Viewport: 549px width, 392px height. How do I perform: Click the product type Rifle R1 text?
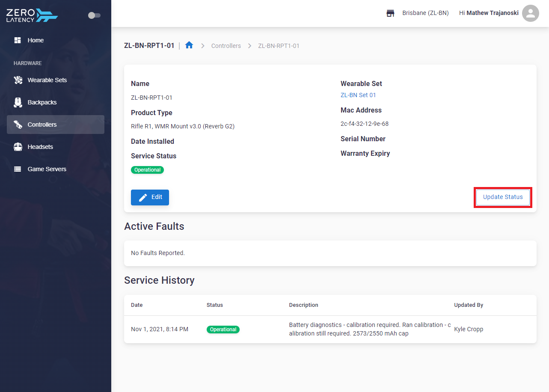click(183, 126)
